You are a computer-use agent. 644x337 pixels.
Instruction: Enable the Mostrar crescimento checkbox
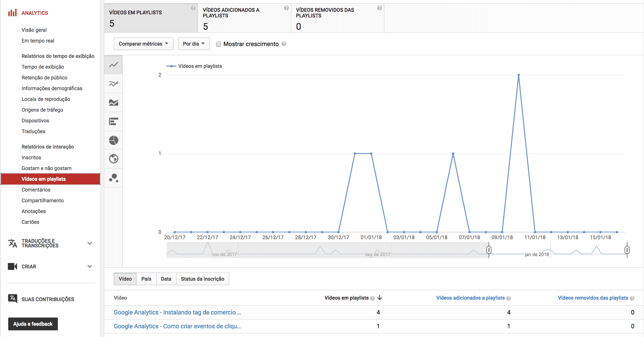pyautogui.click(x=218, y=44)
